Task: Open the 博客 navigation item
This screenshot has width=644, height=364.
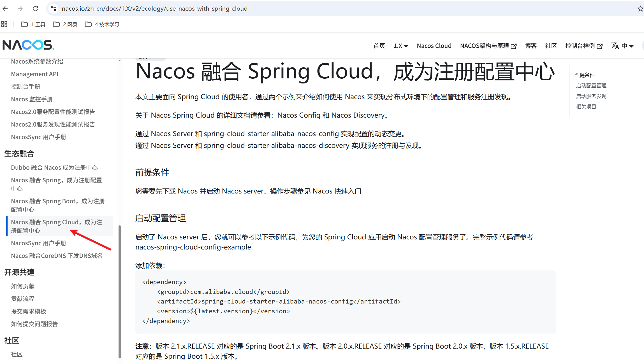Action: [531, 46]
